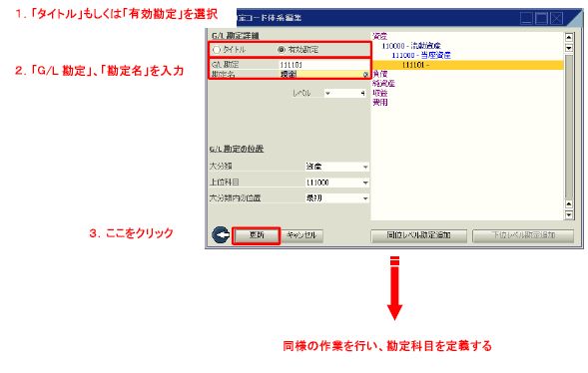This screenshot has height=373, width=588.
Task: Click the 更新 button
Action: [257, 235]
